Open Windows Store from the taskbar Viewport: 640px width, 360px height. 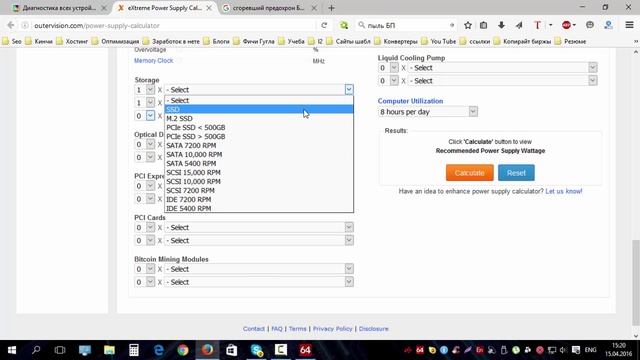coord(232,350)
